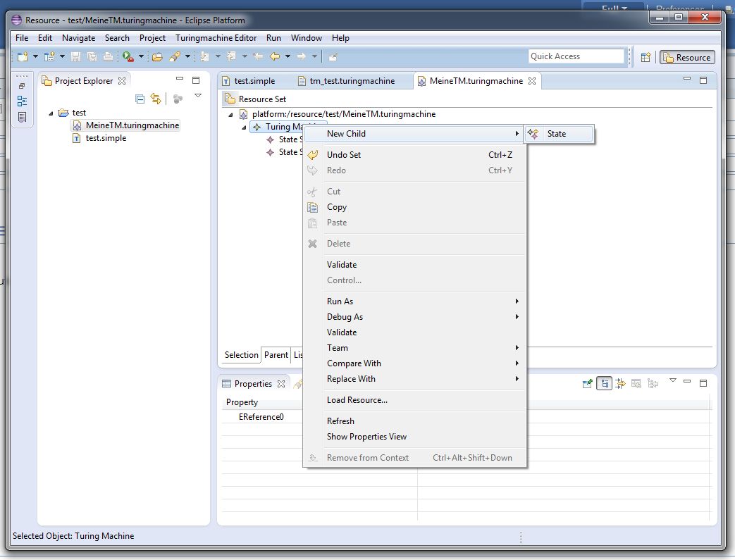735x560 pixels.
Task: Choose Undo Set from context menu
Action: (415, 155)
